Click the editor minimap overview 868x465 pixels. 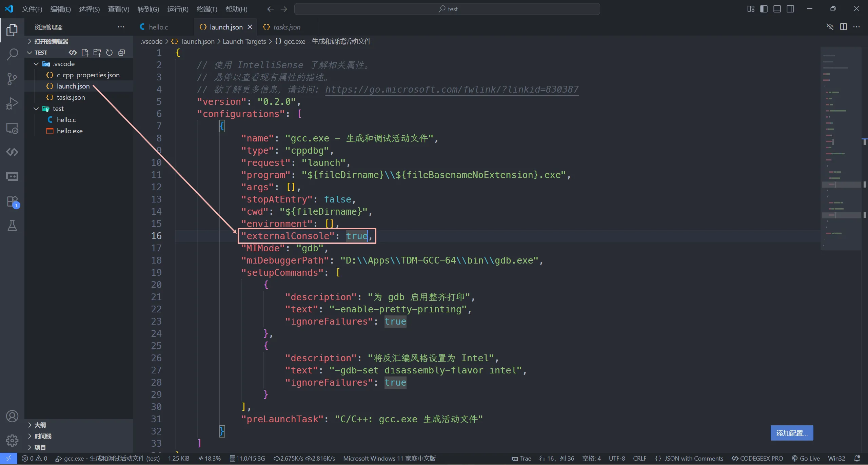point(841,149)
